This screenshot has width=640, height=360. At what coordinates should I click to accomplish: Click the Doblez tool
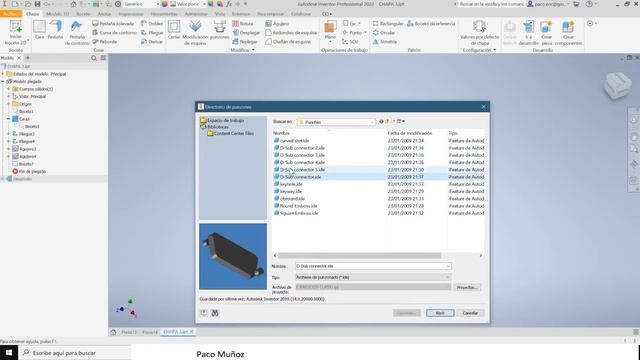click(x=152, y=24)
